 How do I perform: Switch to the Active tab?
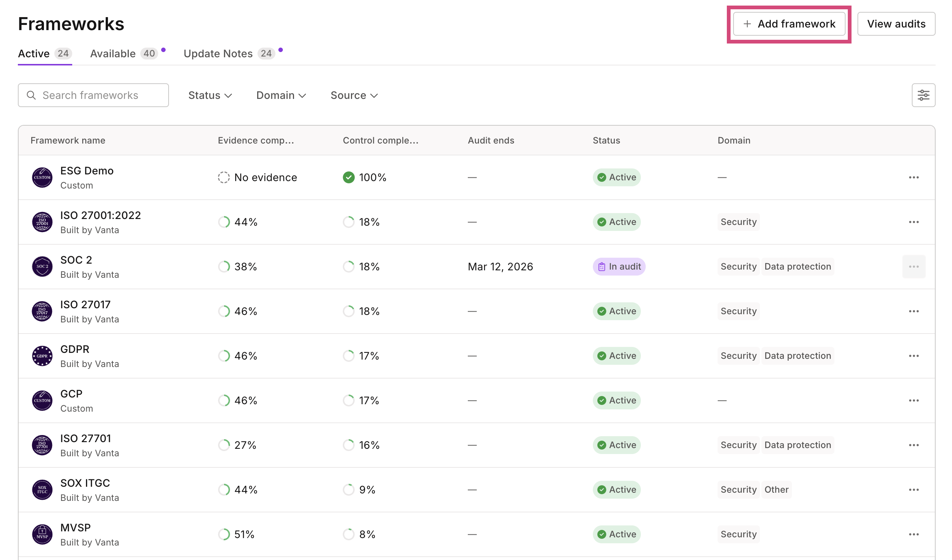45,54
